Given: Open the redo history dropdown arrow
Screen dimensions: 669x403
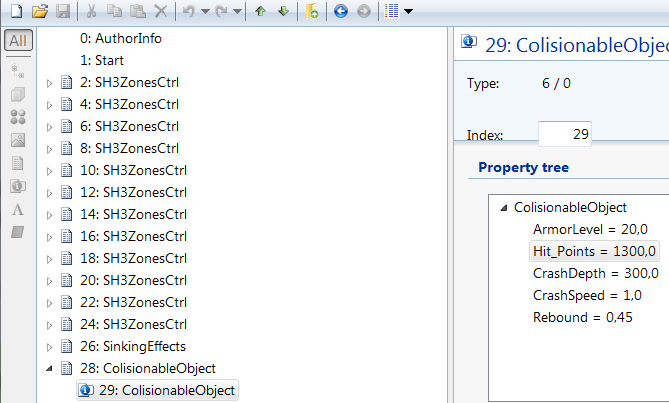Looking at the screenshot, I should tap(238, 12).
